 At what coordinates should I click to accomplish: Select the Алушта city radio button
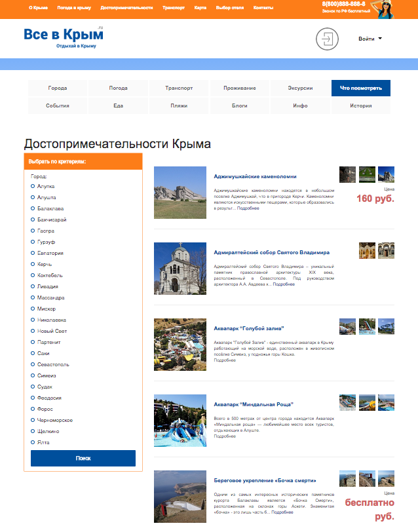coord(33,197)
